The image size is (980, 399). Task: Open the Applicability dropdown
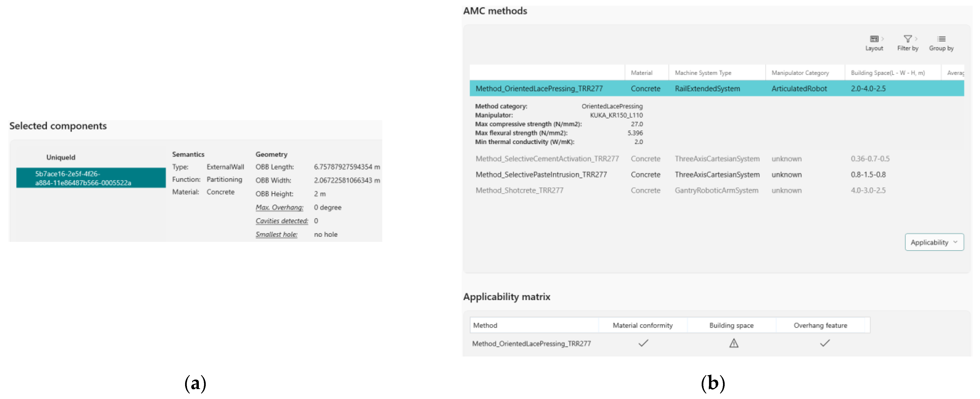pos(934,243)
